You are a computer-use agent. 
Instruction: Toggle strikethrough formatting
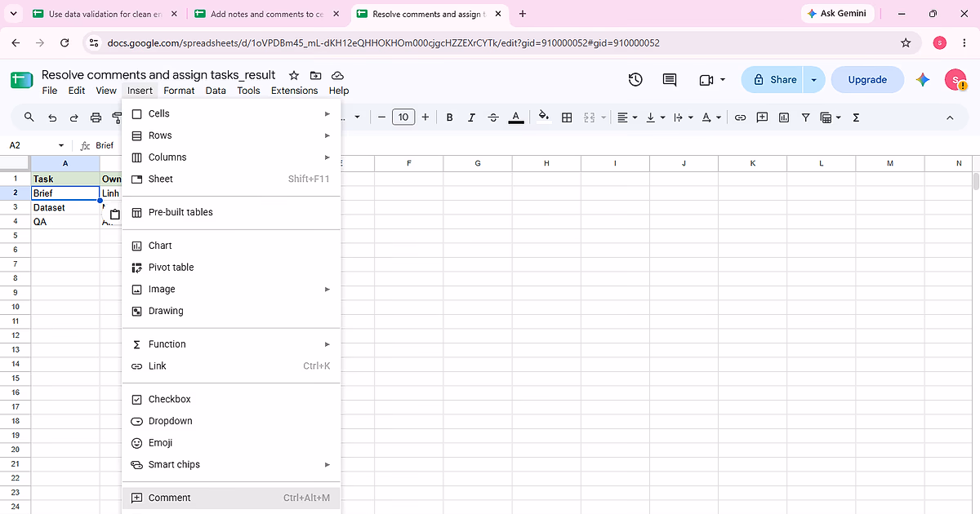tap(493, 117)
